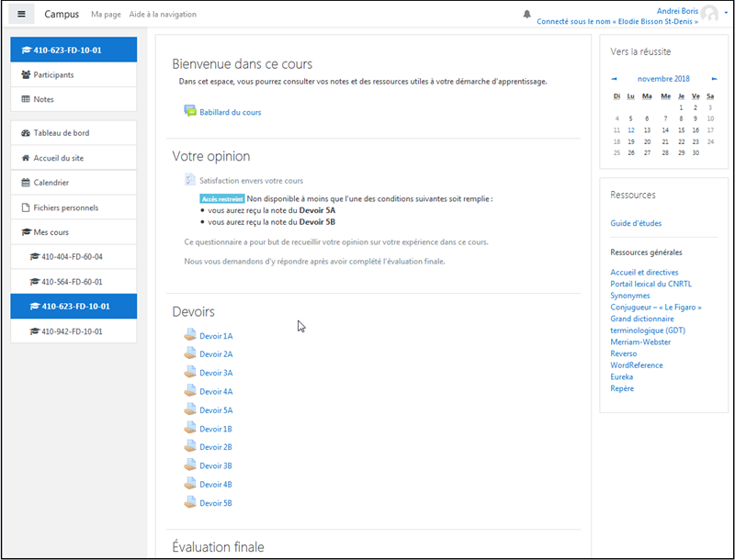Go to next month in calendar
The width and height of the screenshot is (735, 560).
pos(710,79)
